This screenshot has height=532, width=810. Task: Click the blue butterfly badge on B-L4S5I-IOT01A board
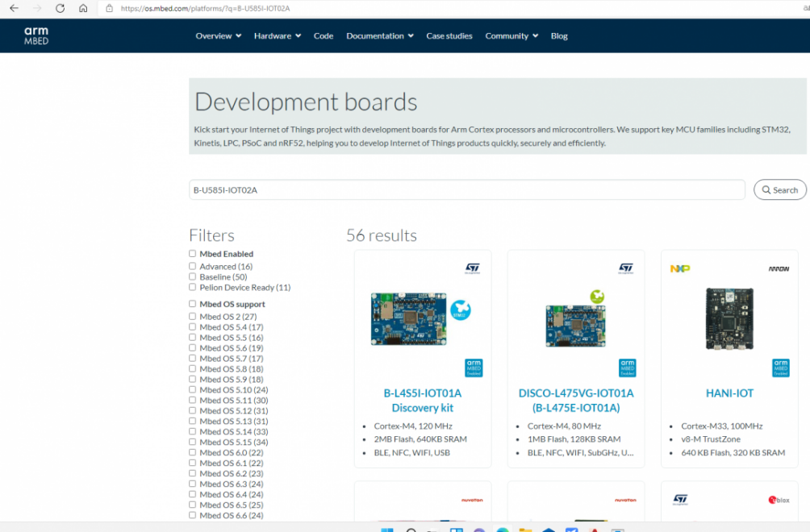point(461,310)
